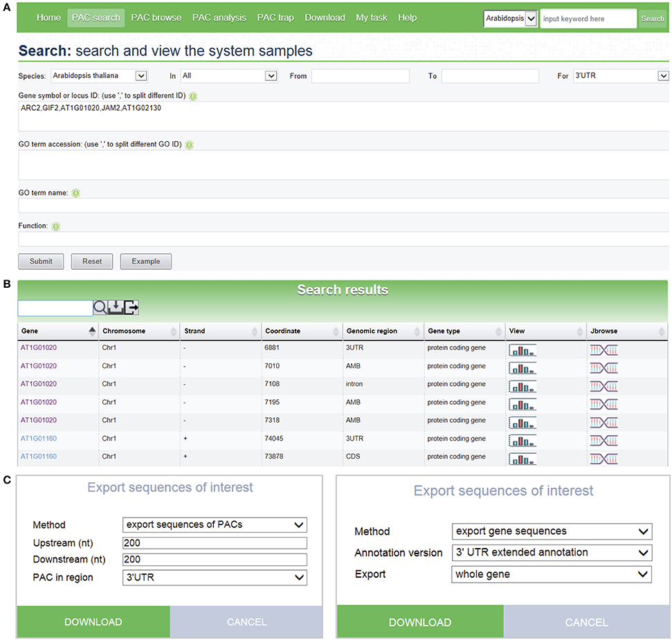Open the 'In' All dropdown
This screenshot has height=640, width=672.
tap(229, 76)
